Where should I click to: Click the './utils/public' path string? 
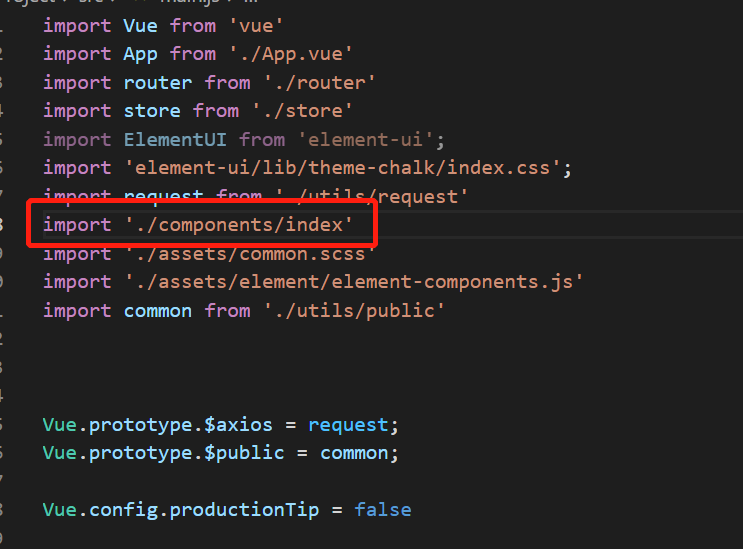pyautogui.click(x=354, y=311)
